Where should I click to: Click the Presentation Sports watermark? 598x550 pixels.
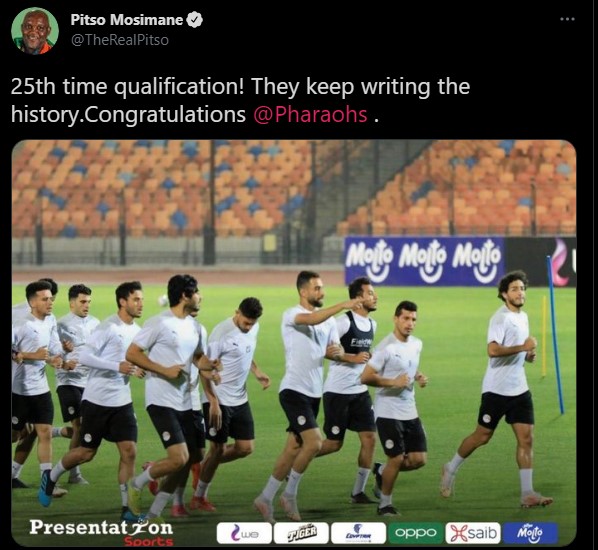pyautogui.click(x=101, y=532)
